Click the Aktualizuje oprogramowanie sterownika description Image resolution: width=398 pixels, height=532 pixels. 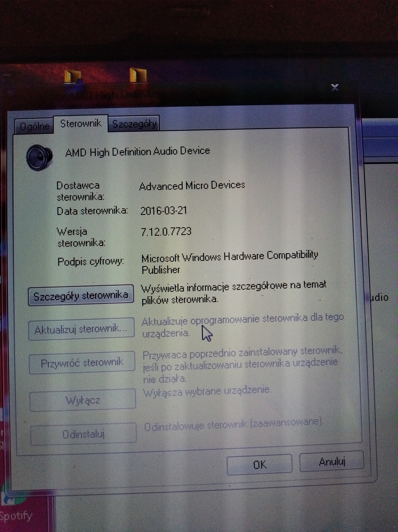tap(242, 326)
